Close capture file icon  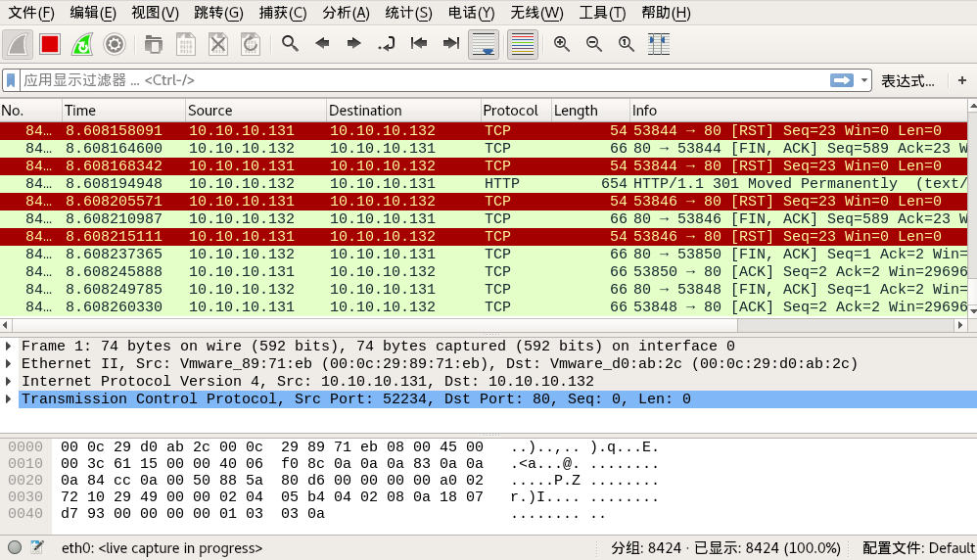click(218, 44)
